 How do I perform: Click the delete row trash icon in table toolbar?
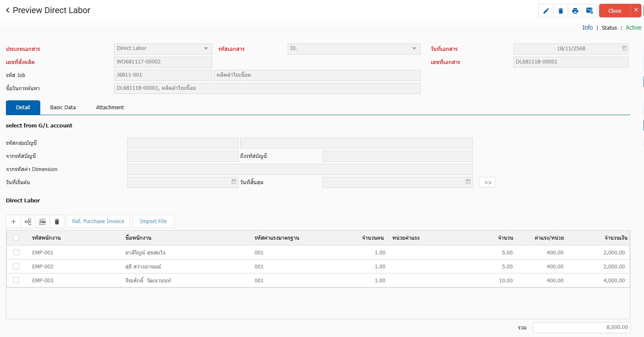coord(57,221)
